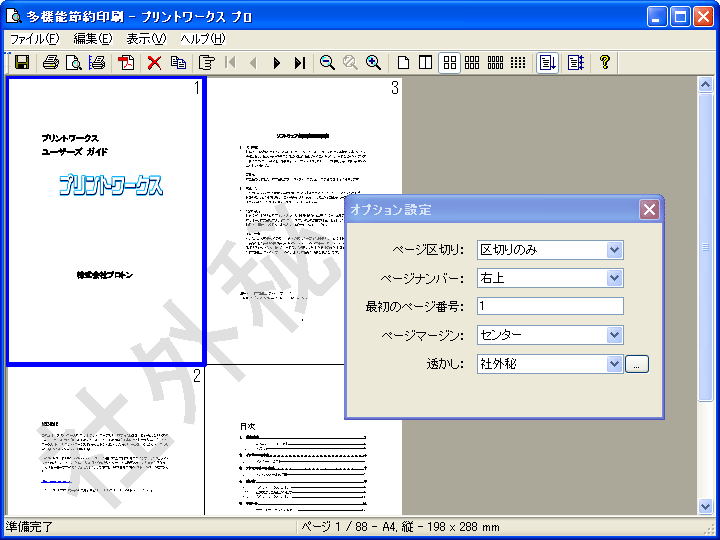Click the … browse button beside 透かし

pos(636,364)
